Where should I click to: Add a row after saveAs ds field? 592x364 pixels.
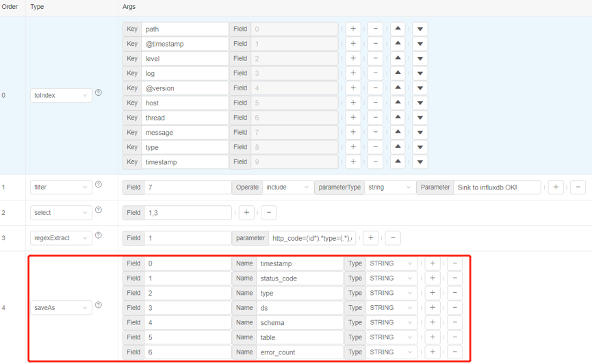tap(433, 308)
